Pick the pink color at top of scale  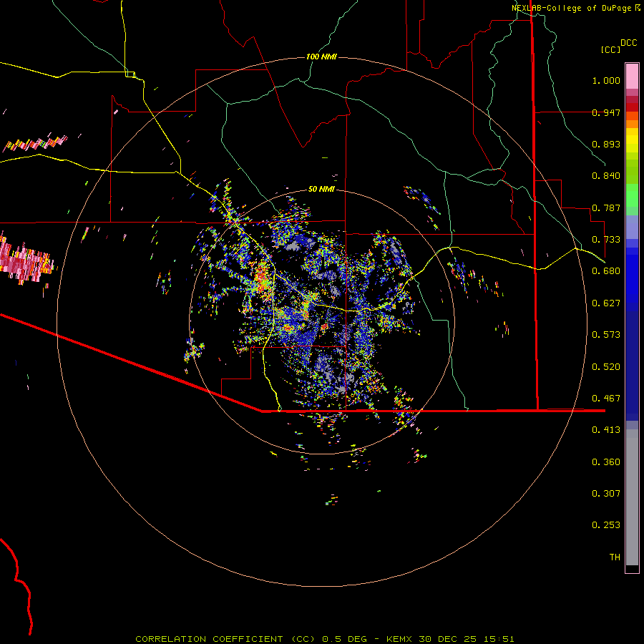pos(632,76)
